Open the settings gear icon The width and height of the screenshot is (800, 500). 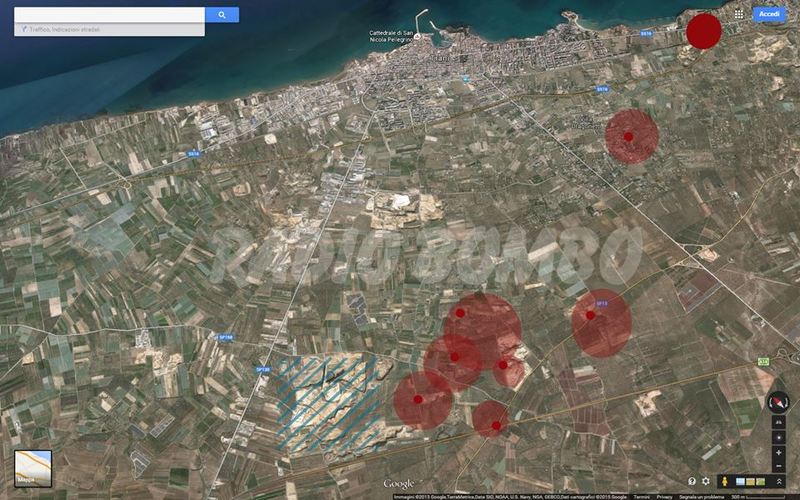[706, 481]
